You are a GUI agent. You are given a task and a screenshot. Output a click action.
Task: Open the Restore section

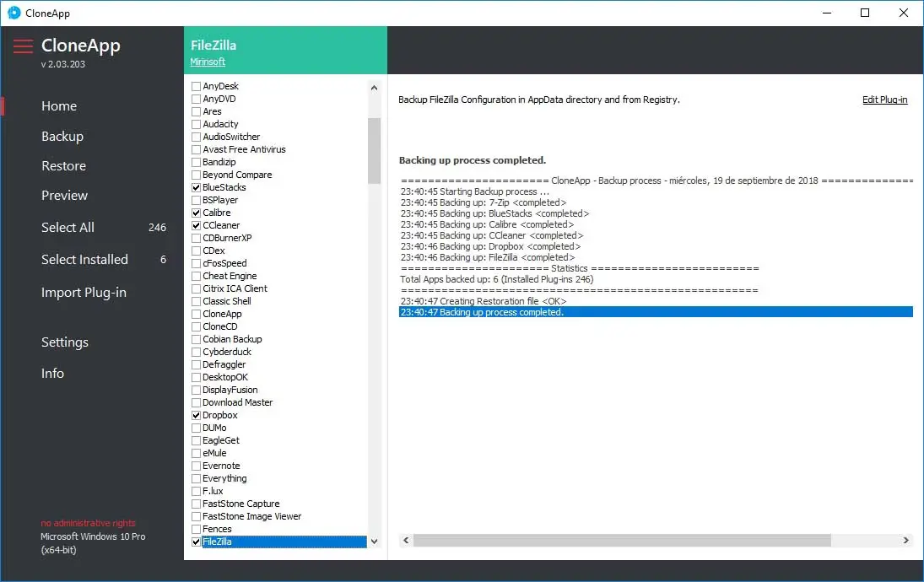63,166
